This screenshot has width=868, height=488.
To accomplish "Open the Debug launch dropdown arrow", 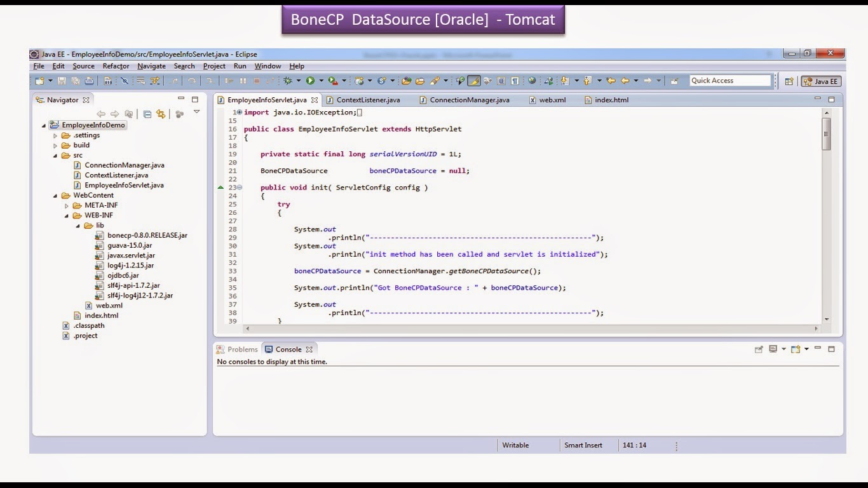I will [x=298, y=81].
